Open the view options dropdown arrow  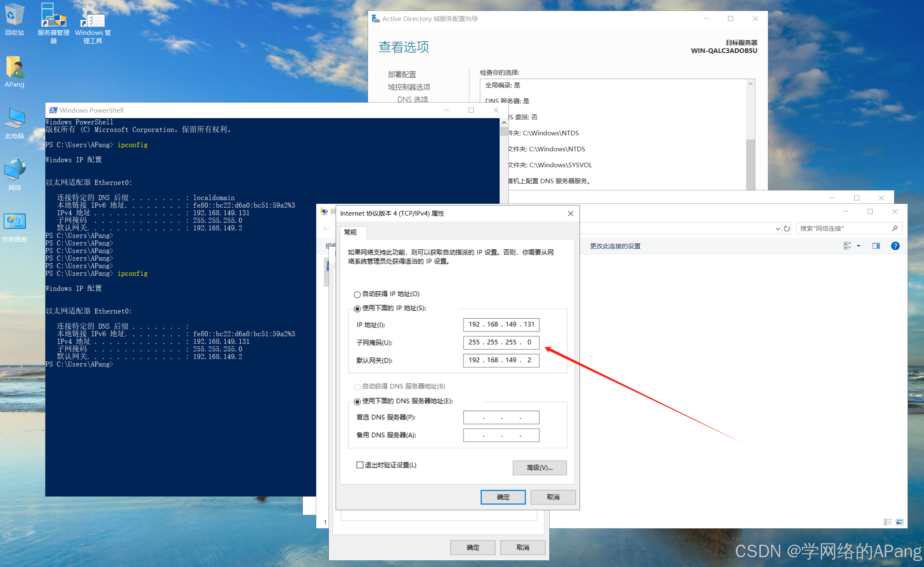click(858, 246)
